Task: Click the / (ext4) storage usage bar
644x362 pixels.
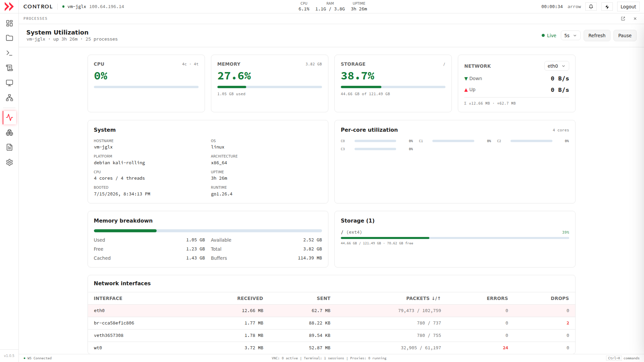Action: click(x=455, y=238)
